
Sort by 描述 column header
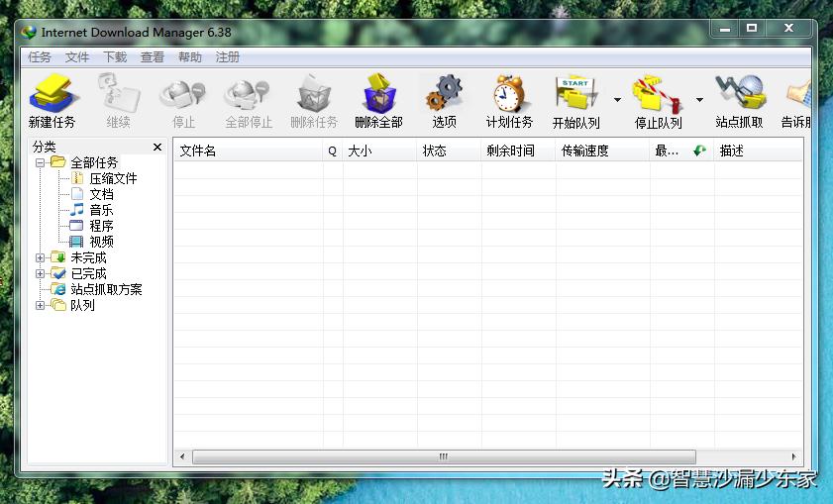[758, 151]
